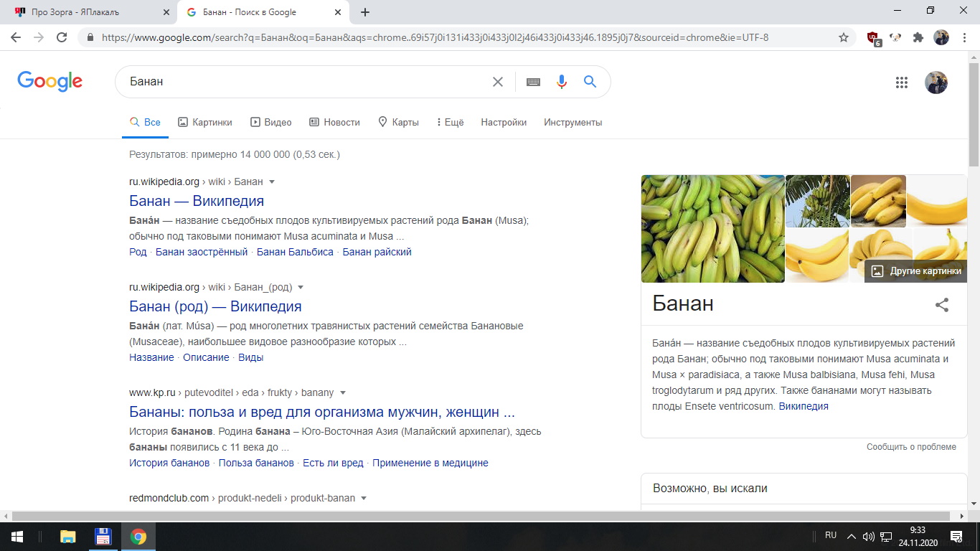Image resolution: width=980 pixels, height=551 pixels.
Task: Open the large green bananas image
Action: click(713, 229)
